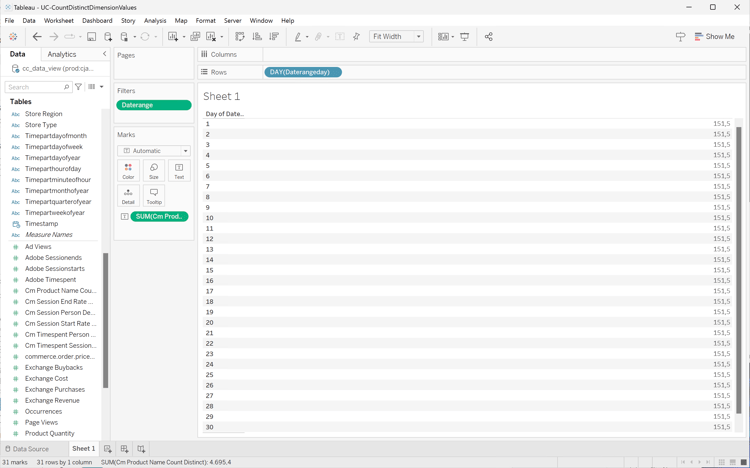Image resolution: width=750 pixels, height=468 pixels.
Task: Redo with the forward arrow icon
Action: (54, 37)
